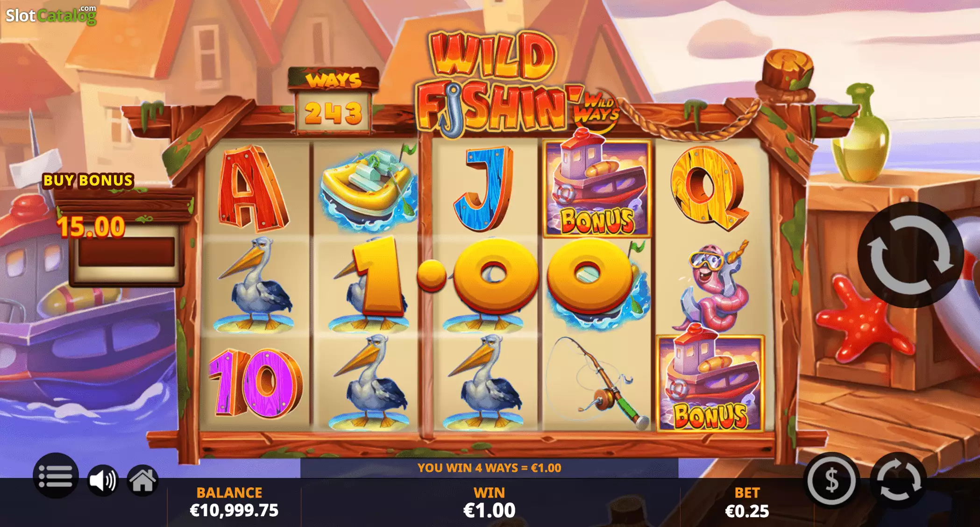Click the yellow Q symbol
Screen dimensions: 980x527
point(707,188)
